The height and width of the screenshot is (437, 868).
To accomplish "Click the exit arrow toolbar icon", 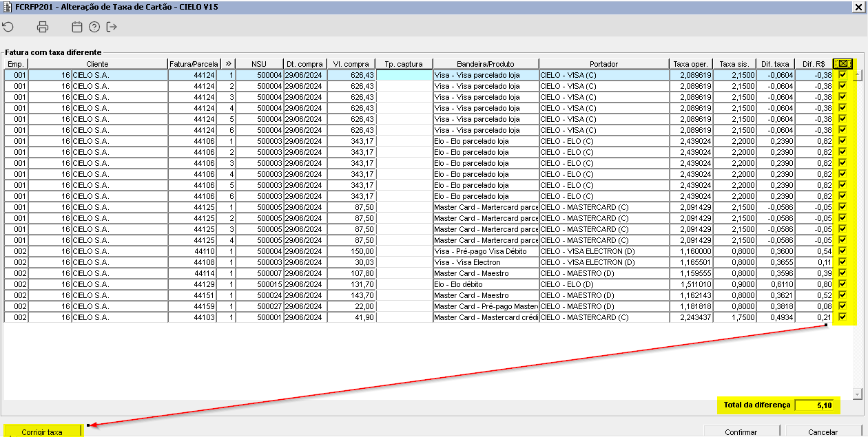I will pos(112,27).
